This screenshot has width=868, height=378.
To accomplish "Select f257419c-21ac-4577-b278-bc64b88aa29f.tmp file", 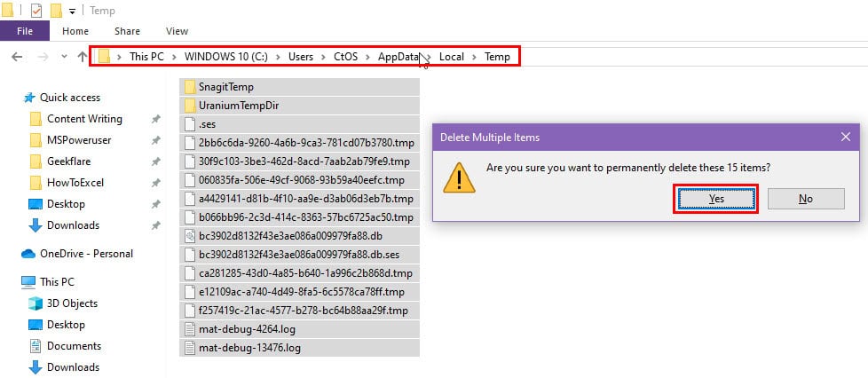I will 299,311.
